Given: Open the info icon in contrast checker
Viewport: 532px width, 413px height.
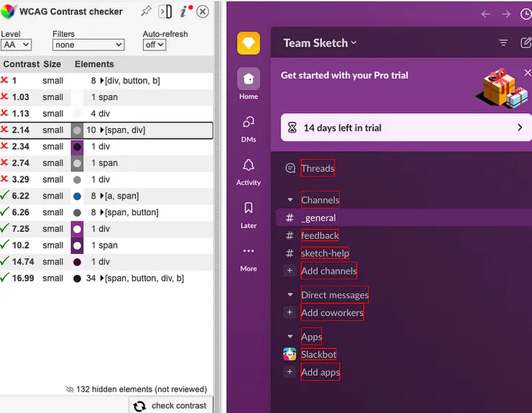Looking at the screenshot, I should (x=185, y=12).
